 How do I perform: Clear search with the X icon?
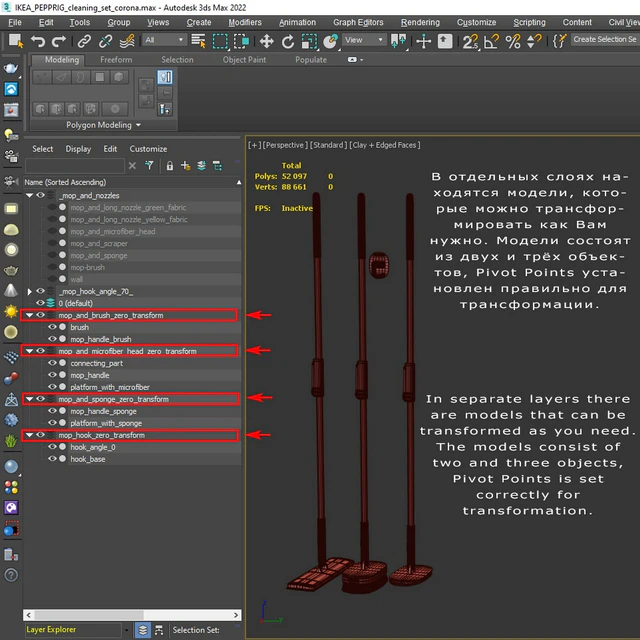132,166
